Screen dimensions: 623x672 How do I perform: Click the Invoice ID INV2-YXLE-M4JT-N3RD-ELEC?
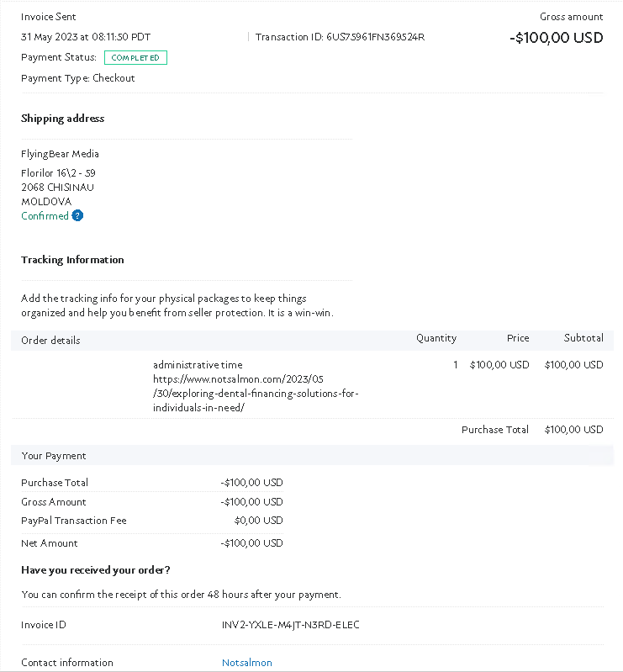tap(291, 625)
